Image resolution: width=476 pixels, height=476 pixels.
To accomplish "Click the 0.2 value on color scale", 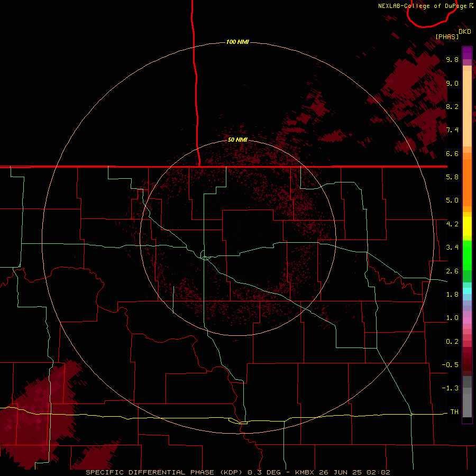I will click(x=452, y=342).
